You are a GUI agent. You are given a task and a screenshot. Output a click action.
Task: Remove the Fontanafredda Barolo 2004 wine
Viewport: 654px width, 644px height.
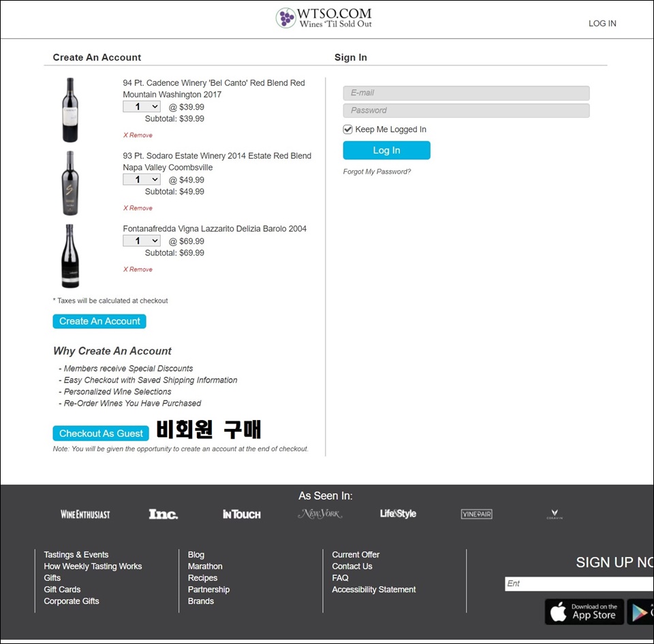tap(138, 270)
